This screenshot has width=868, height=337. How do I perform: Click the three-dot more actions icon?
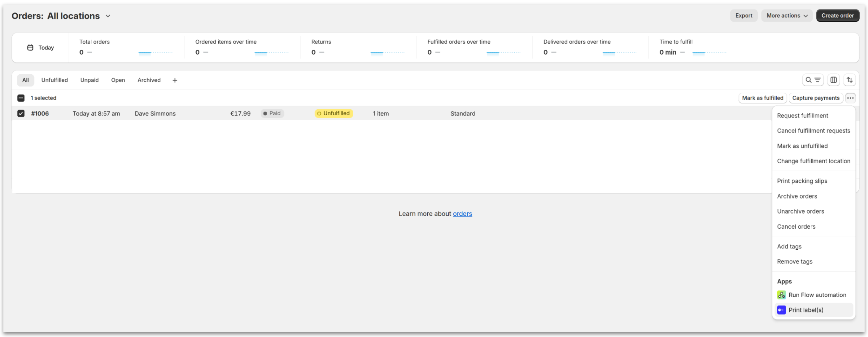tap(850, 98)
